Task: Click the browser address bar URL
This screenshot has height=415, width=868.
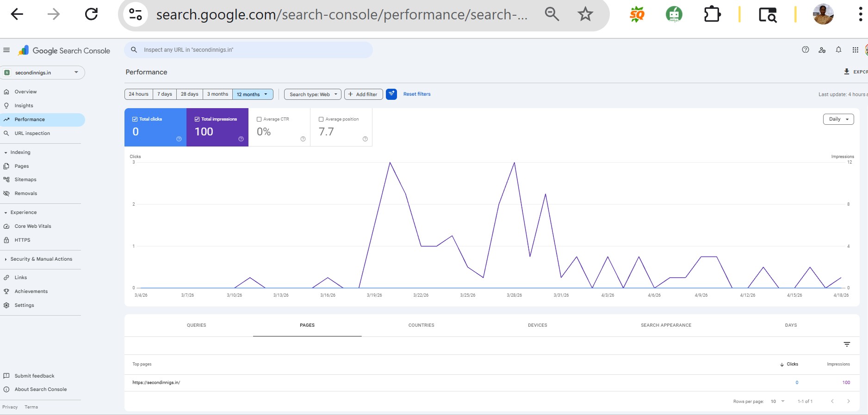Action: click(x=341, y=15)
